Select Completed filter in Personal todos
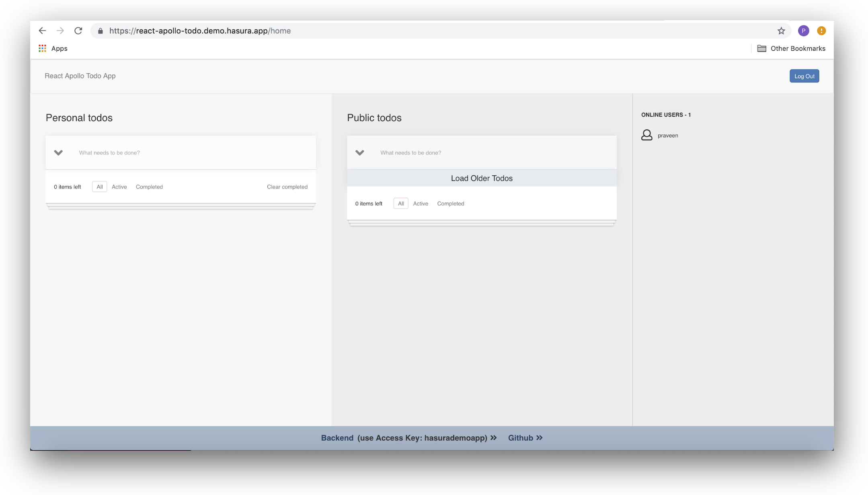 (149, 187)
